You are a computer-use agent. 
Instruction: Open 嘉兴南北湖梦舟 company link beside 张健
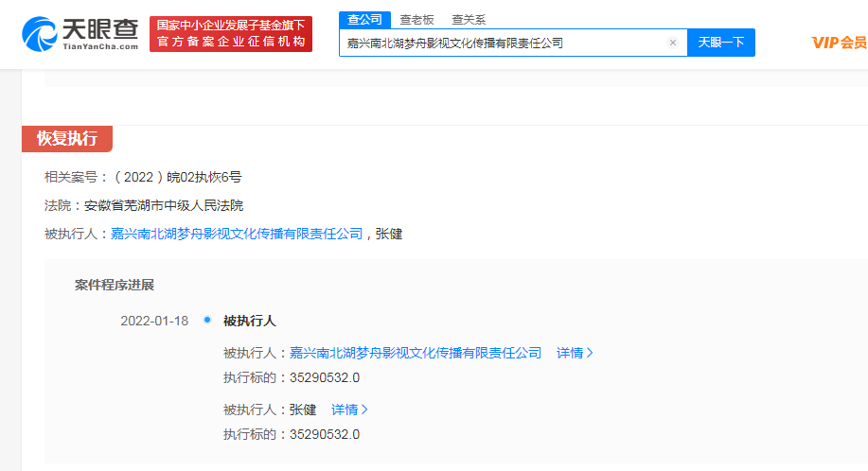click(237, 234)
